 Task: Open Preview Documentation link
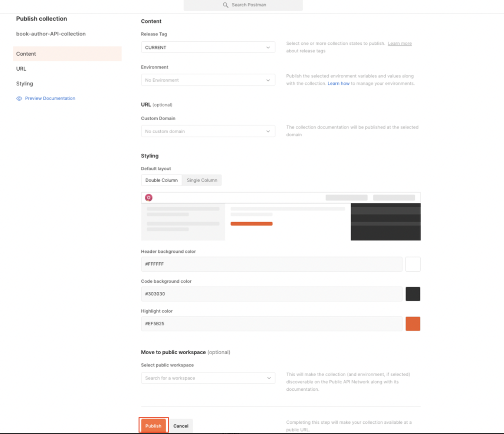[50, 99]
